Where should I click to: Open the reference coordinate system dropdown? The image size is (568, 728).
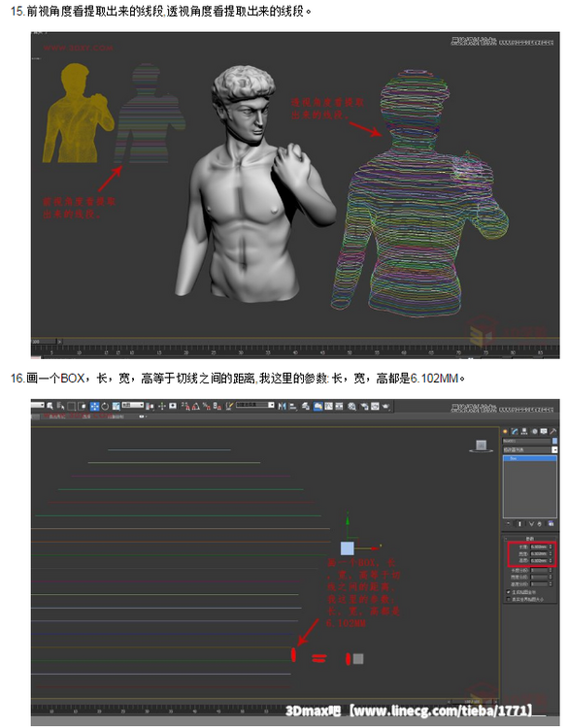[133, 405]
